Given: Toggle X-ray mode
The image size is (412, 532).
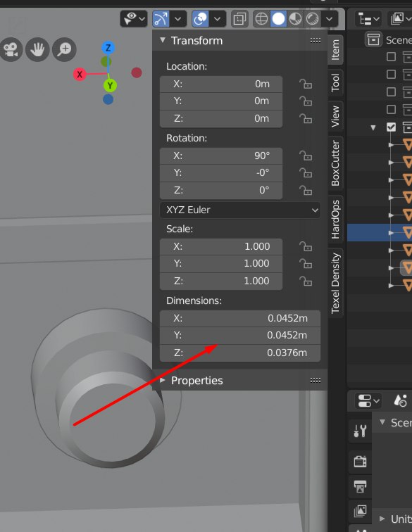Looking at the screenshot, I should point(239,19).
